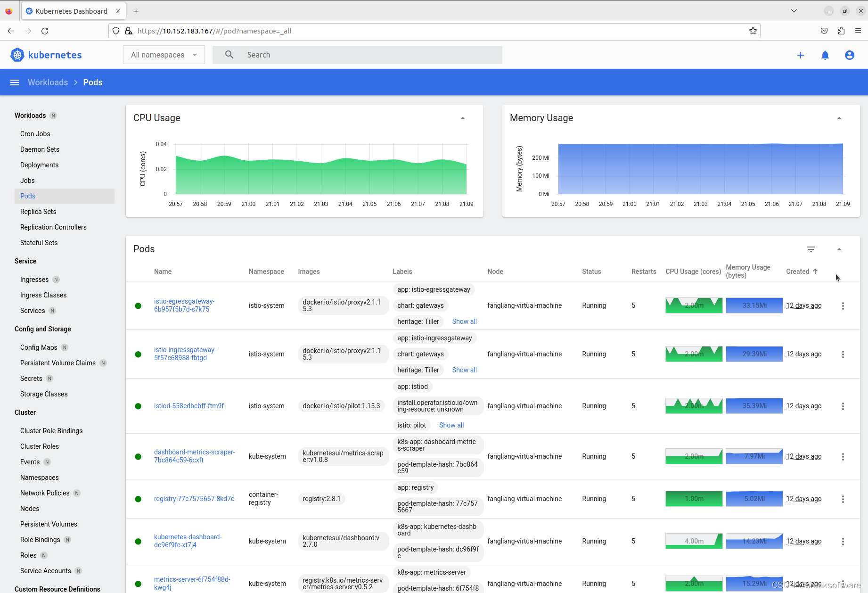
Task: Click label chip 'app: istio-egressgateway'
Action: [x=434, y=289]
